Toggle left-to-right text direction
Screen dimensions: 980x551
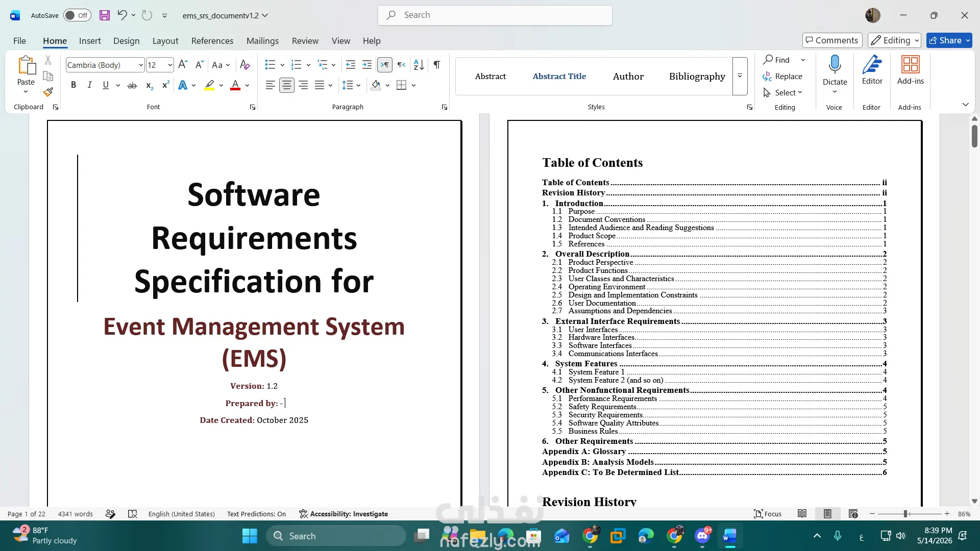coord(385,65)
